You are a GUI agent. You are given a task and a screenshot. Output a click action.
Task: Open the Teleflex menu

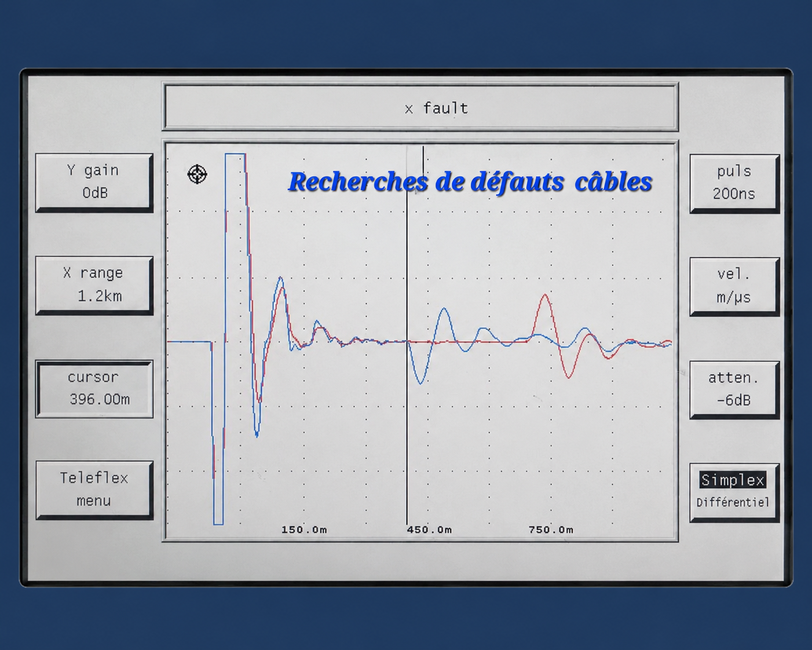(94, 490)
